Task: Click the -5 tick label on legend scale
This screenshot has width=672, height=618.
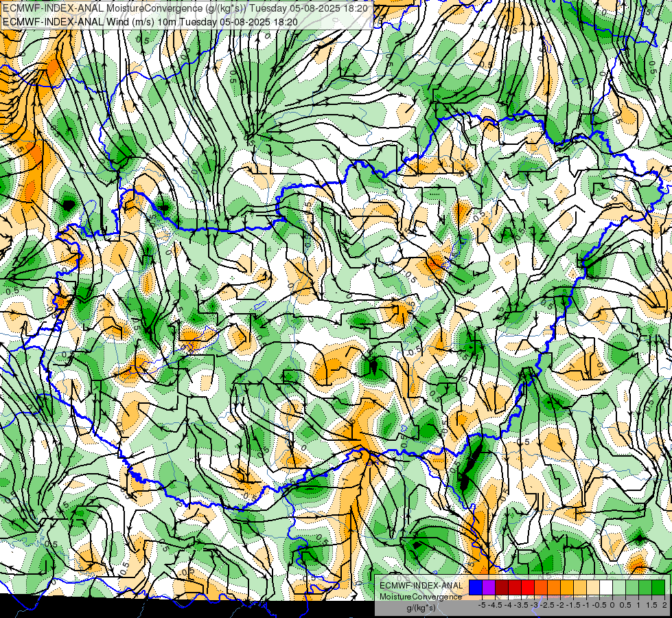Action: point(482,605)
